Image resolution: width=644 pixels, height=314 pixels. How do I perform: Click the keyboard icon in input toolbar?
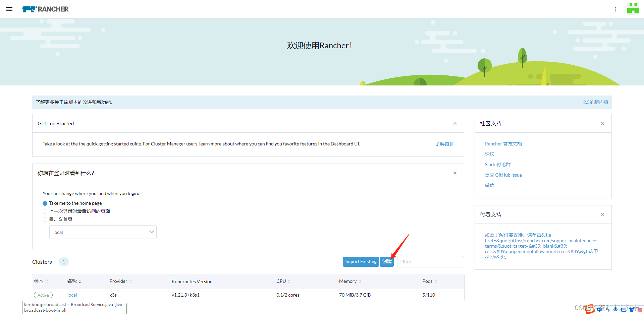point(624,309)
